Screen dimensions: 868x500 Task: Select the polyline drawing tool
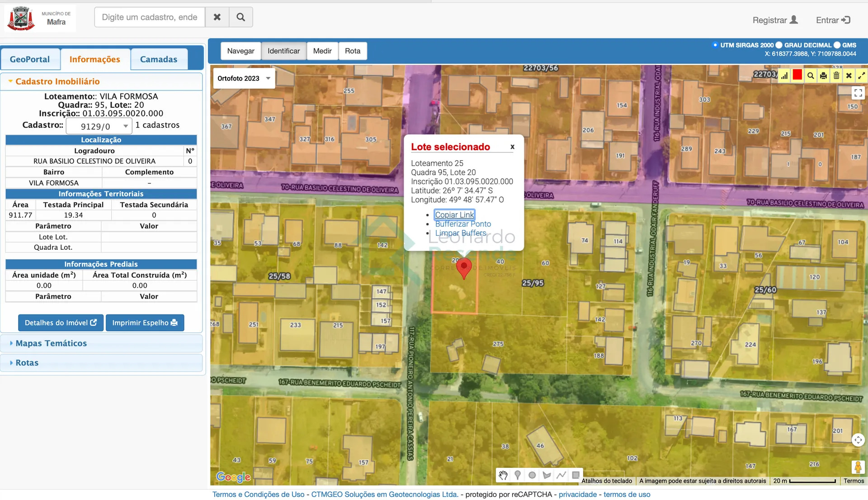pyautogui.click(x=561, y=475)
